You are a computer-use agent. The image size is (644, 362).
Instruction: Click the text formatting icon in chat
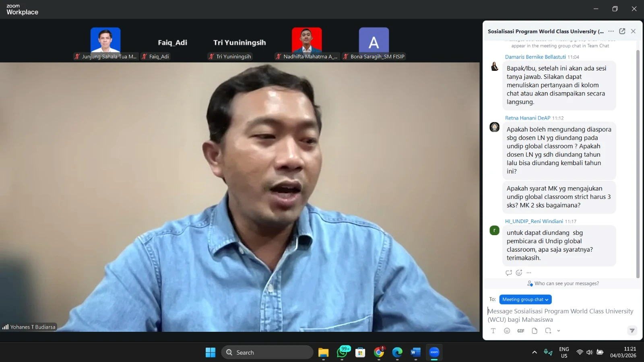click(x=493, y=331)
